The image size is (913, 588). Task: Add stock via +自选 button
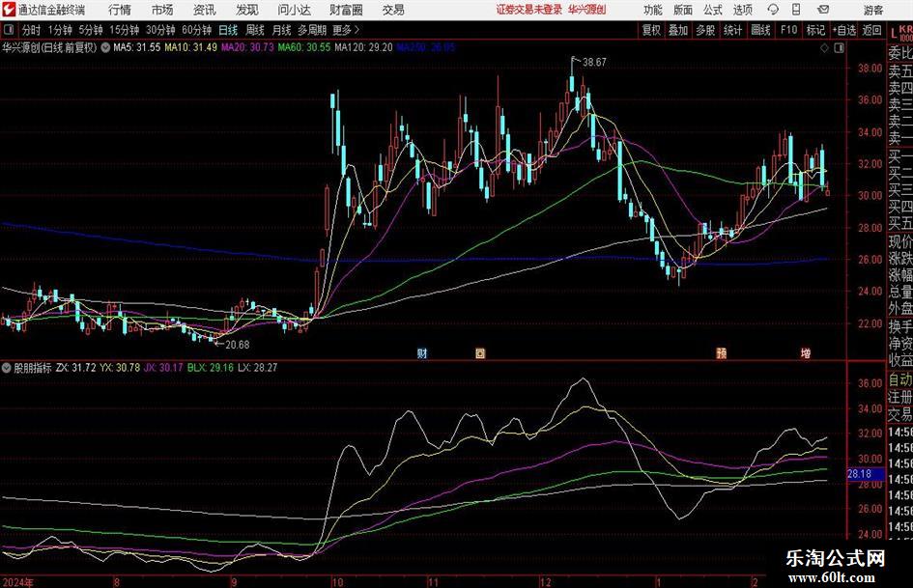[843, 30]
